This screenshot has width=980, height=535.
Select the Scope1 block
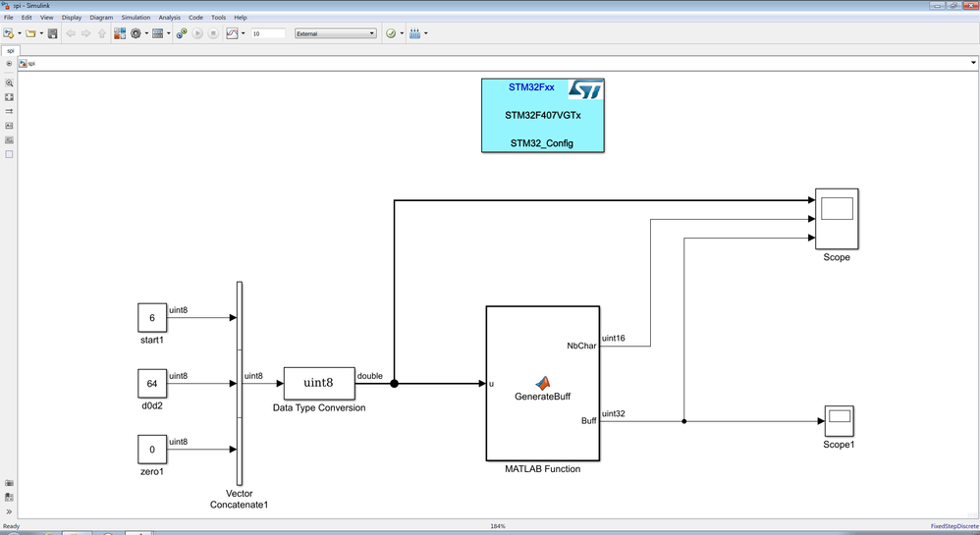click(840, 421)
